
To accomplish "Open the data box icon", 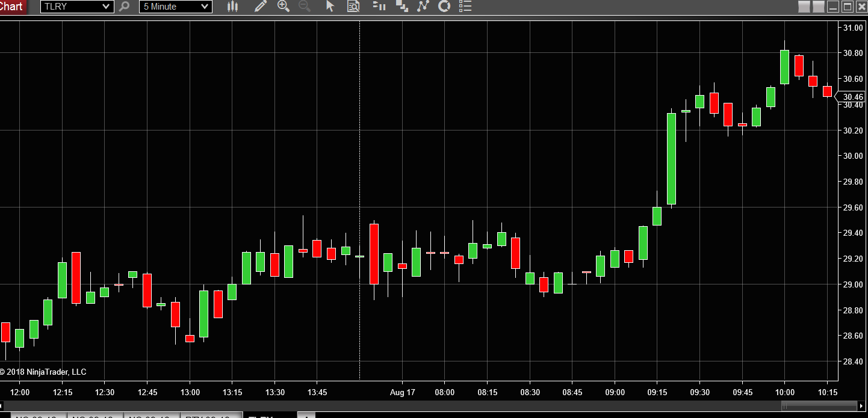I will pyautogui.click(x=353, y=7).
